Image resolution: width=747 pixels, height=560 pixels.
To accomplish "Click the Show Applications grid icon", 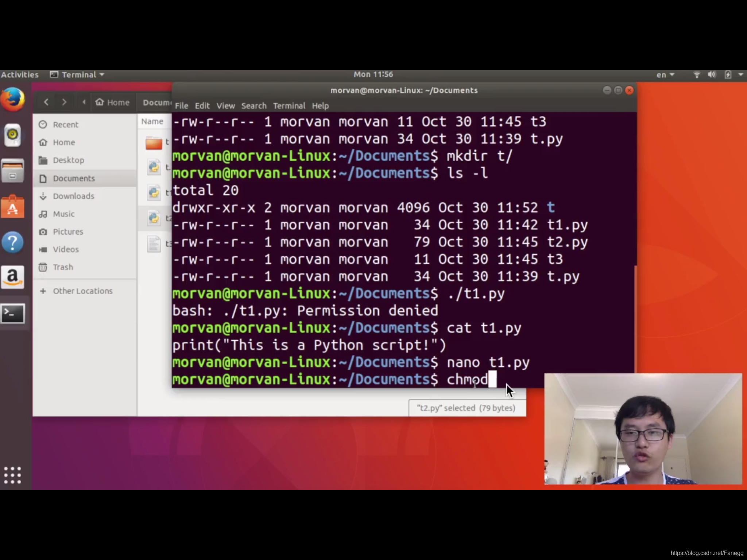I will pyautogui.click(x=12, y=475).
